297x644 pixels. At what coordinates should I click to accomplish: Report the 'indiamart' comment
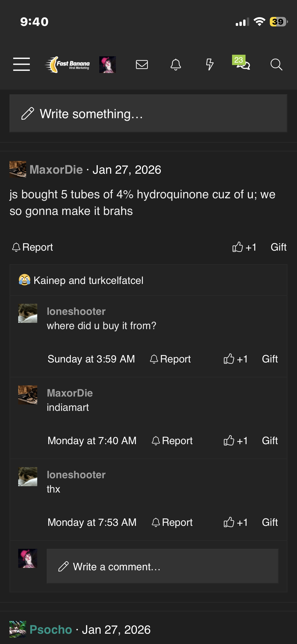(172, 441)
